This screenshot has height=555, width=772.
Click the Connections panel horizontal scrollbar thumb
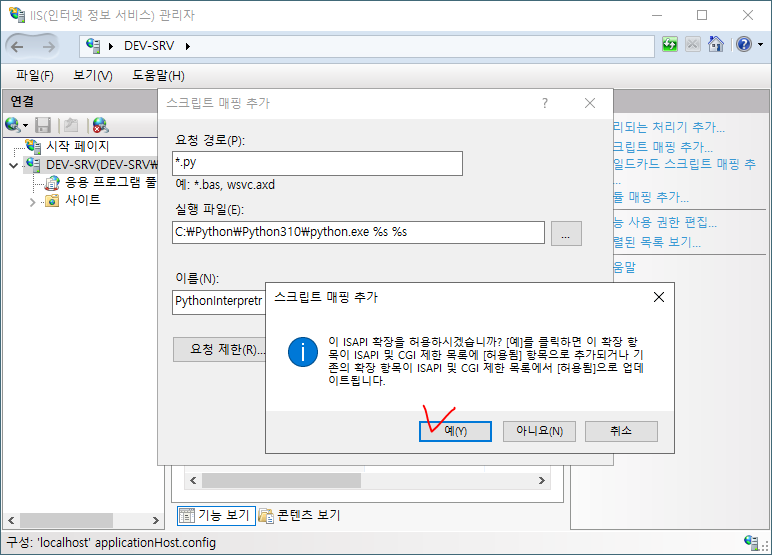(66, 521)
